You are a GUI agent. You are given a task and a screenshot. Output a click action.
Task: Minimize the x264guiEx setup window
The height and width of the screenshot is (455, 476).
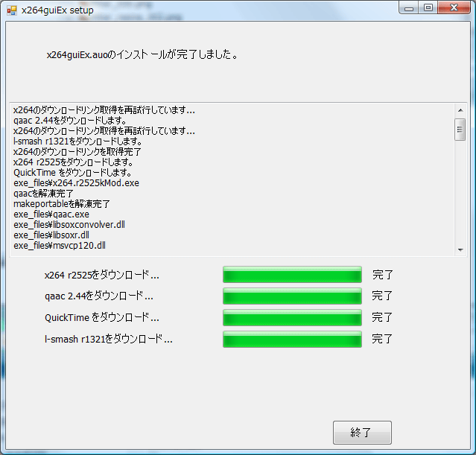(x=409, y=7)
